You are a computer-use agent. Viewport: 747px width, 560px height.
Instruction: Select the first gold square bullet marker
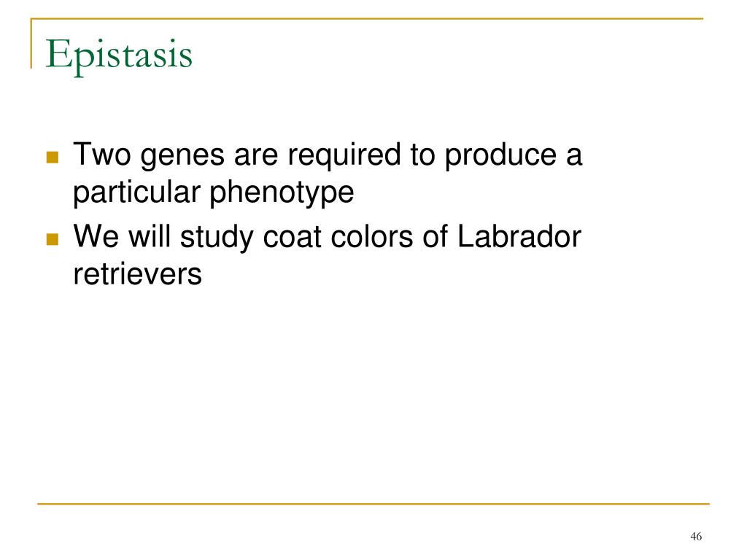coord(53,157)
